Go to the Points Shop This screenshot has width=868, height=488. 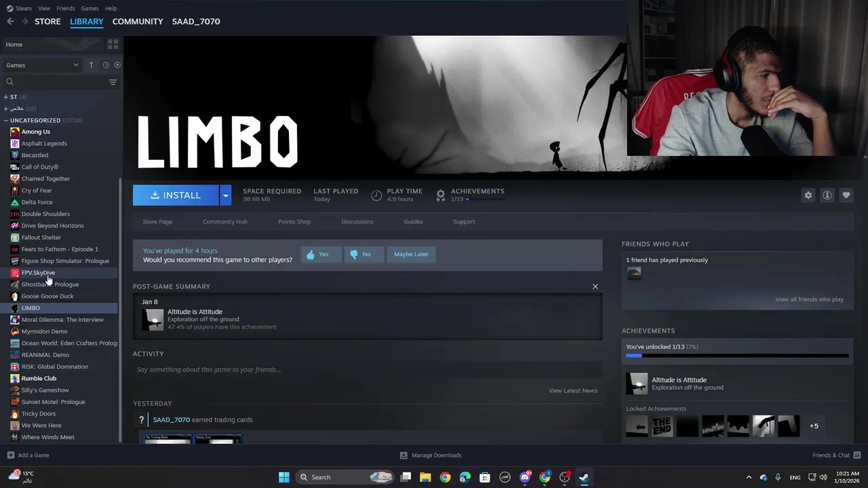(294, 222)
